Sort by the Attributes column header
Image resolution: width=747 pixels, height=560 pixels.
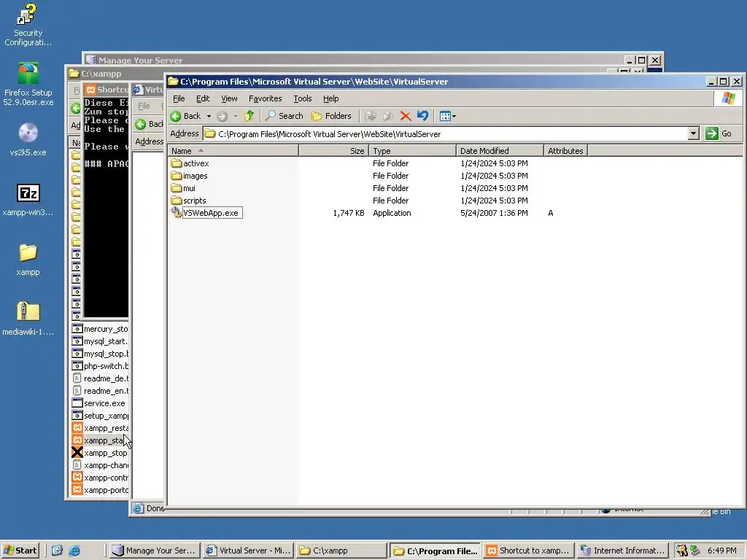[565, 151]
